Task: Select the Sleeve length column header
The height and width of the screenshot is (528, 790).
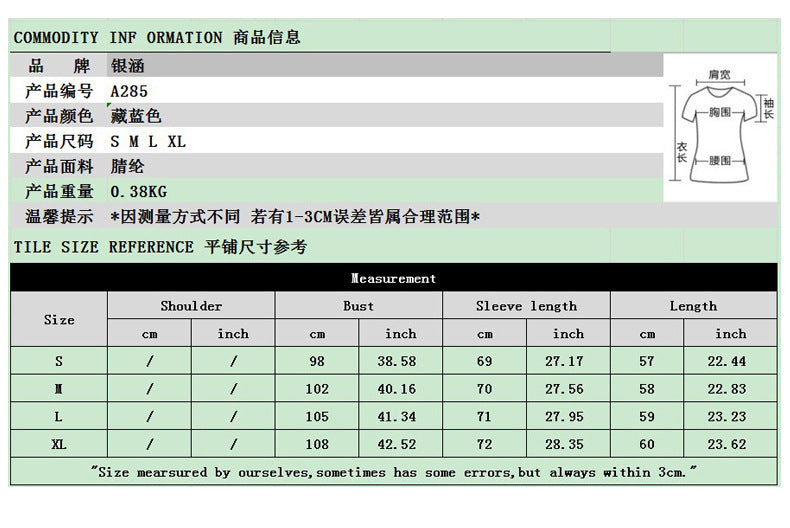Action: pyautogui.click(x=526, y=306)
